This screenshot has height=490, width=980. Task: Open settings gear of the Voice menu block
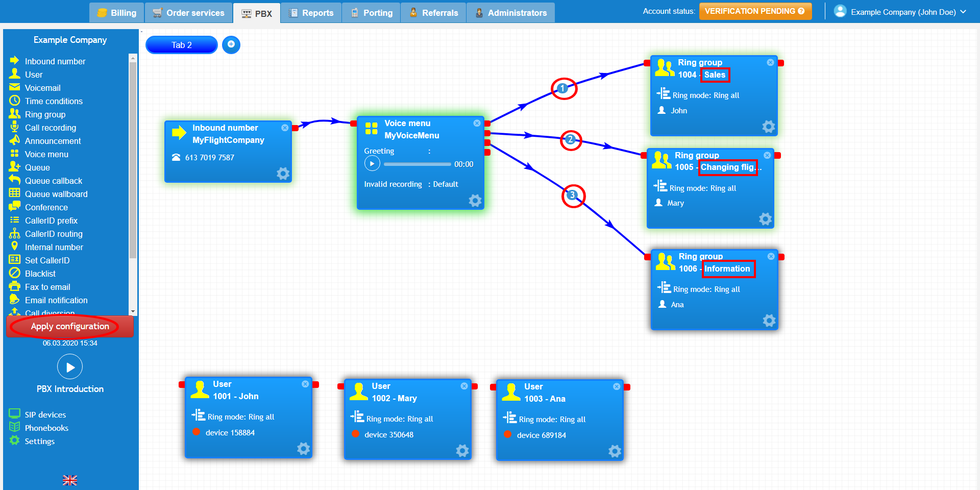tap(475, 201)
